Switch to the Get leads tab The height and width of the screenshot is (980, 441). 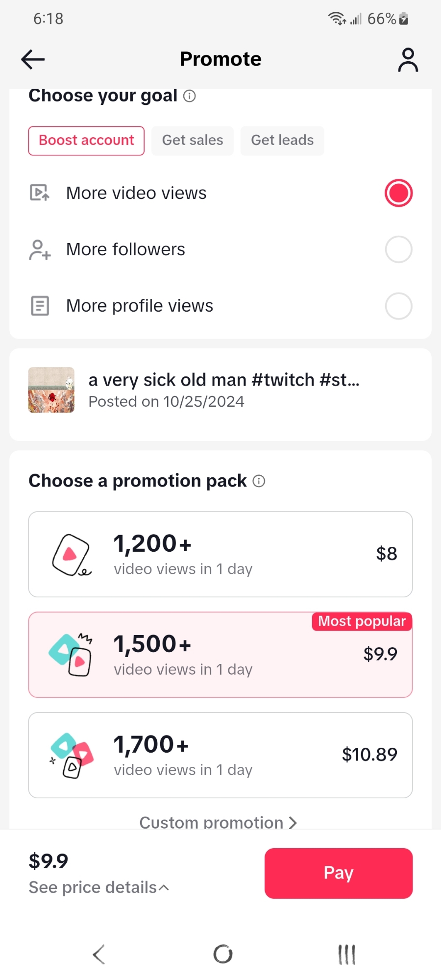click(282, 141)
